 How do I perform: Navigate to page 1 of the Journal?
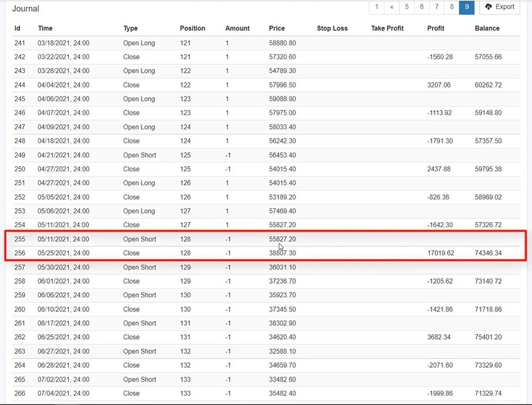[x=377, y=7]
